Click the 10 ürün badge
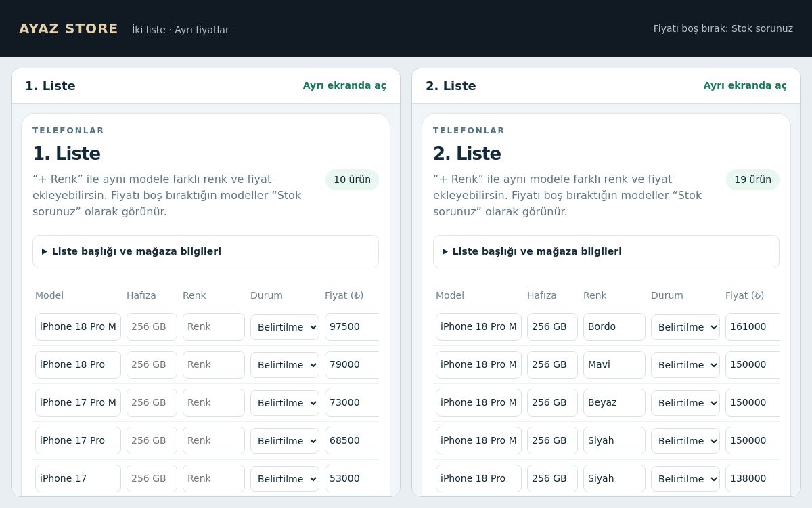 point(352,179)
